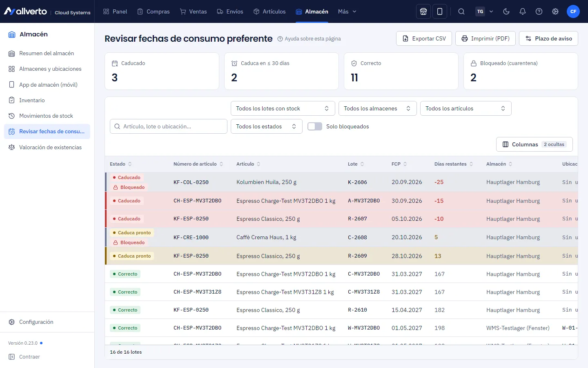Viewport: 588px width, 368px height.
Task: Click the mobile device icon in header
Action: (x=440, y=11)
